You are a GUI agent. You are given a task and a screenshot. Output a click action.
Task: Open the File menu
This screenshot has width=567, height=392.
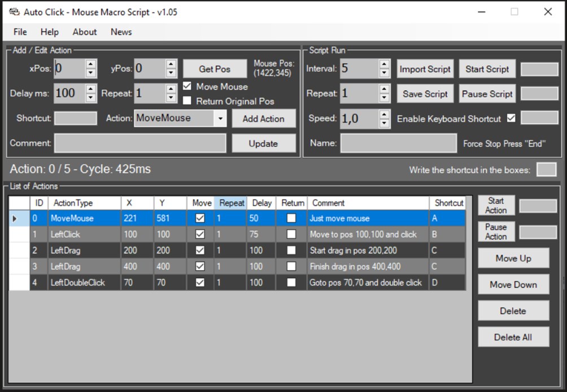click(19, 32)
